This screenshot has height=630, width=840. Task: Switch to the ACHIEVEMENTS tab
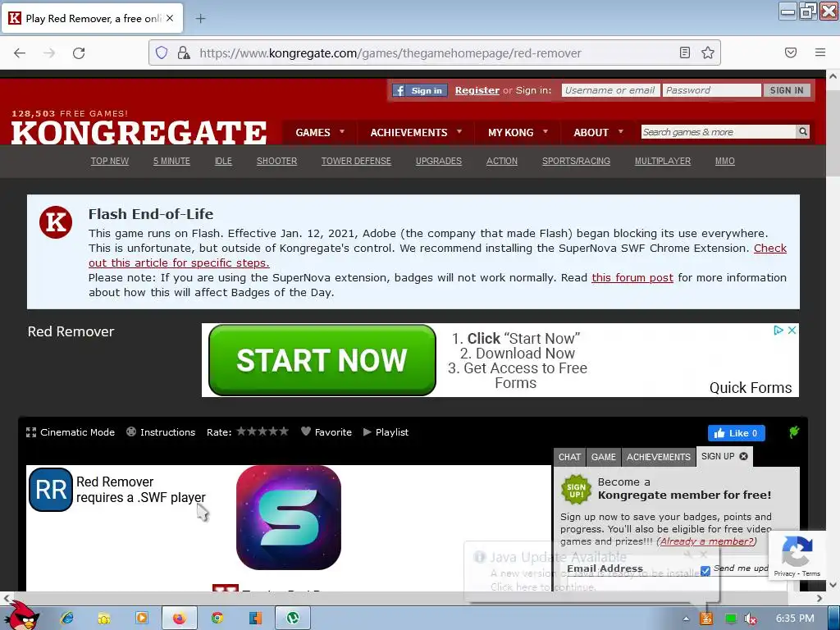[659, 457]
